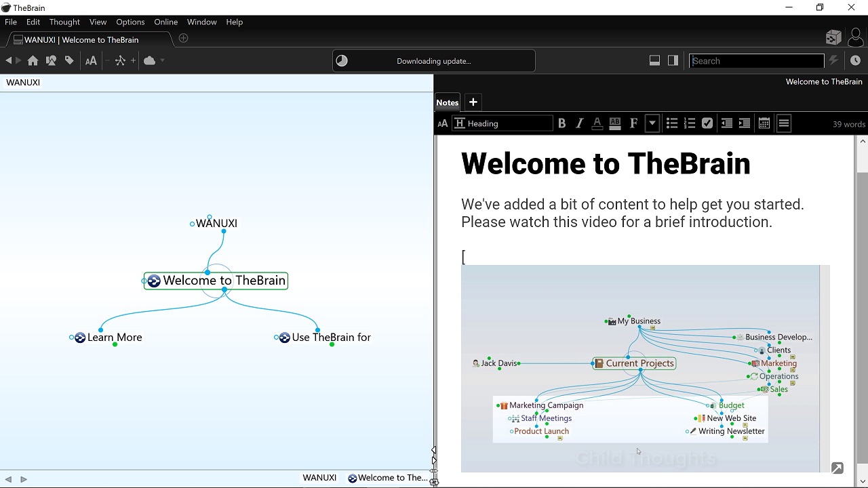
Task: Open the cloud sync icon
Action: tap(149, 61)
